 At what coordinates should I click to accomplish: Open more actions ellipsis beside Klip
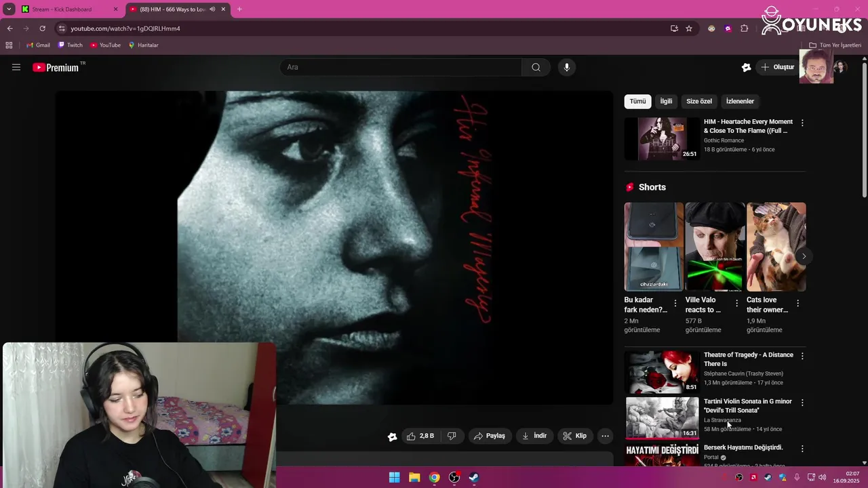[x=606, y=436]
